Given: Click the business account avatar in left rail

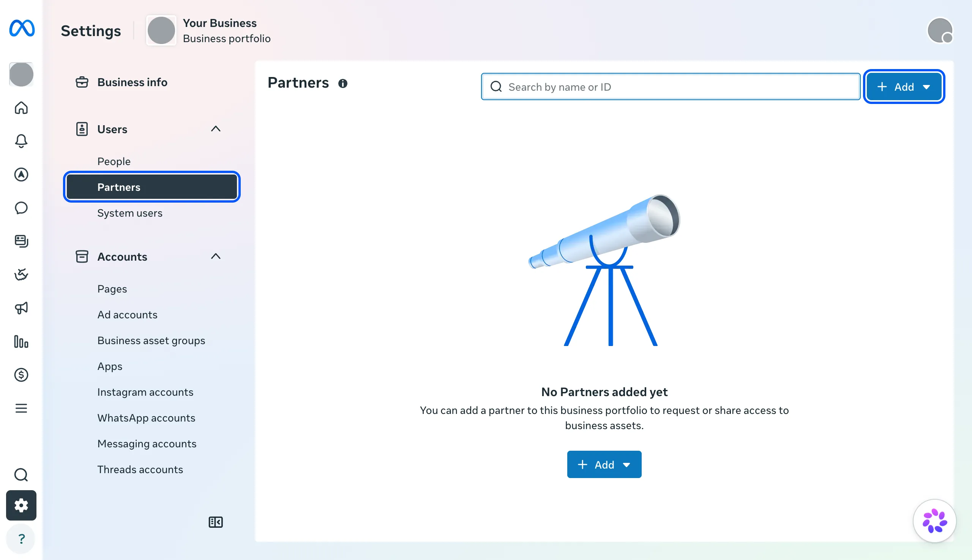Looking at the screenshot, I should [x=21, y=74].
